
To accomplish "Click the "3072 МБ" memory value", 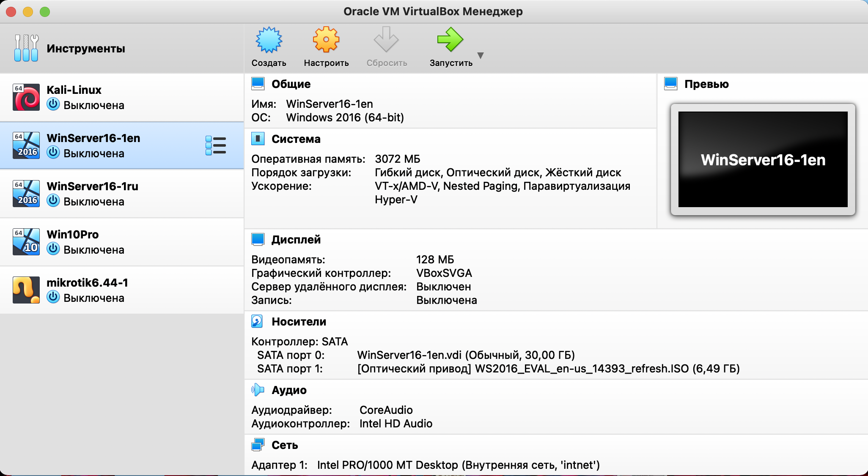I will 398,159.
